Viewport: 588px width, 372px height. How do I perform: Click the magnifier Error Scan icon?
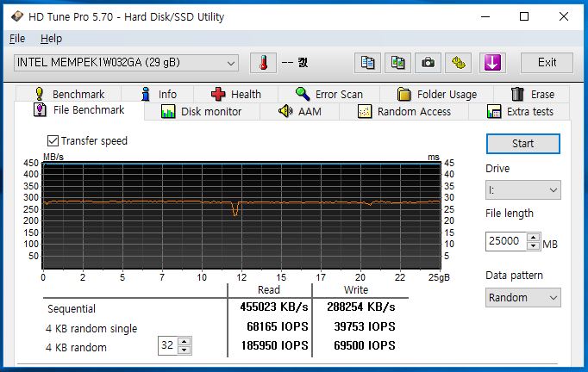(x=303, y=94)
